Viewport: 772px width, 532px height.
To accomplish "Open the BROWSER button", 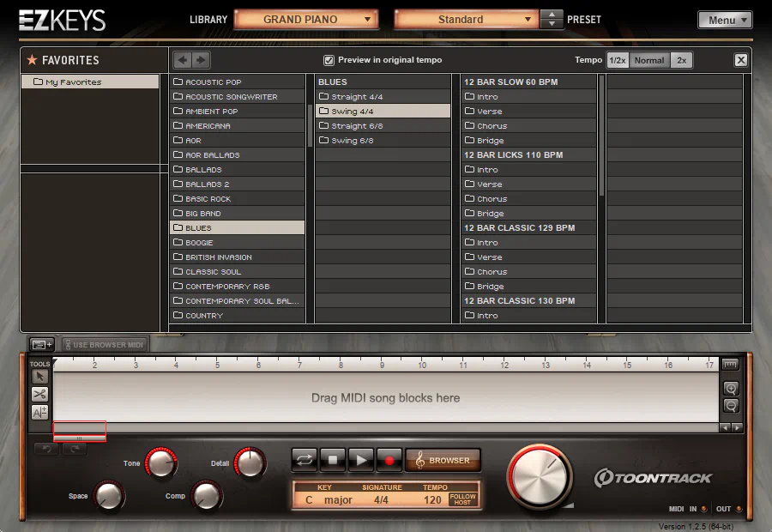I will 443,460.
